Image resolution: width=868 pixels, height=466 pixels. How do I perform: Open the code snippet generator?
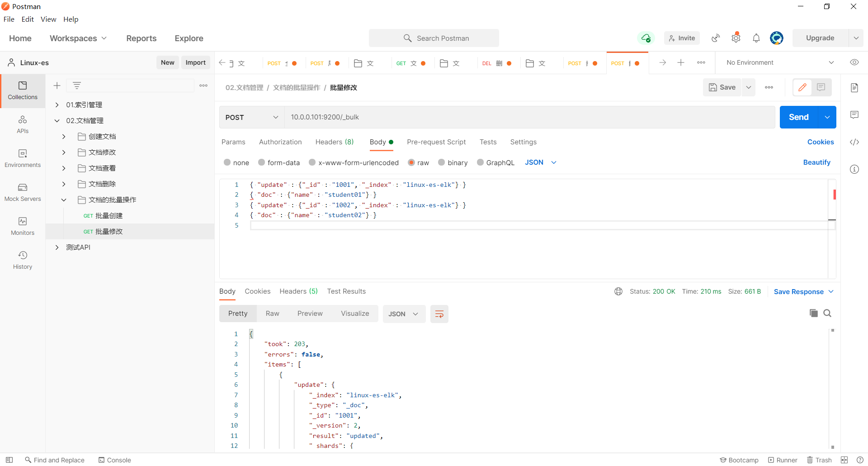(855, 142)
